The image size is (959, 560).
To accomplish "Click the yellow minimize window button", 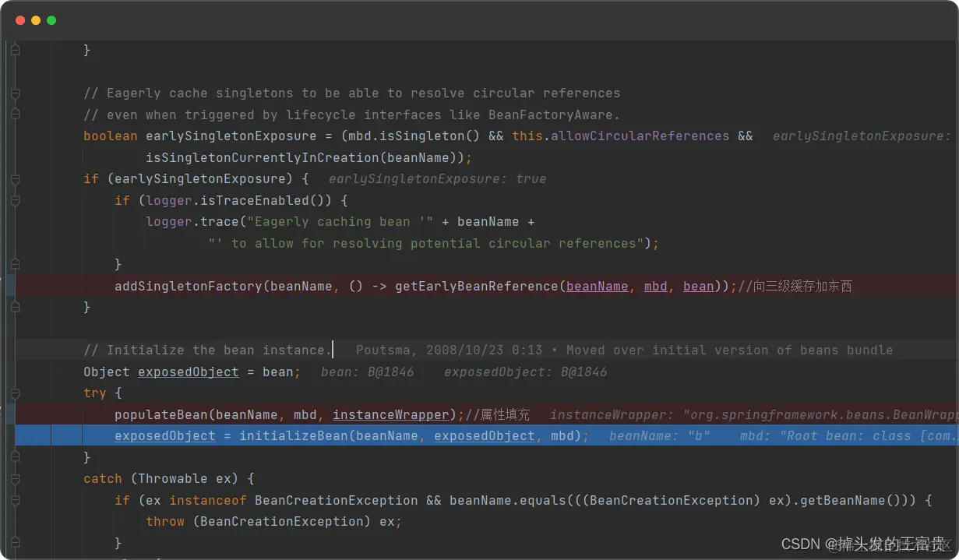I will point(36,20).
